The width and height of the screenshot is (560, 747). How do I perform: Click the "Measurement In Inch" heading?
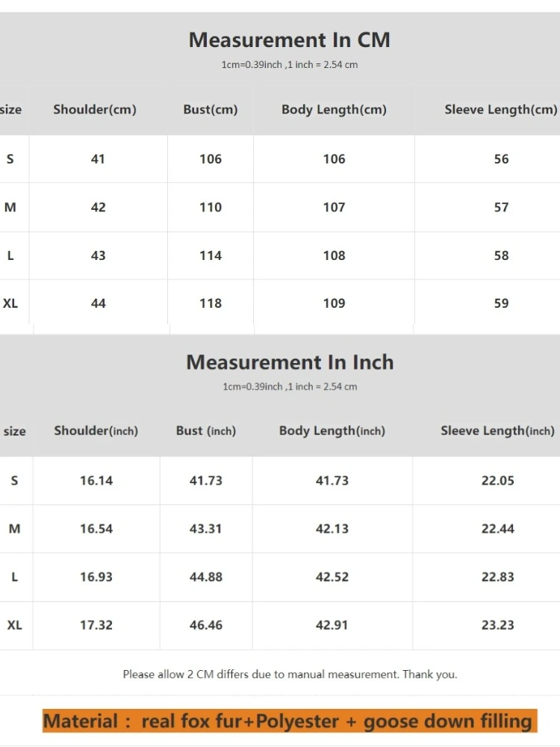pos(290,362)
